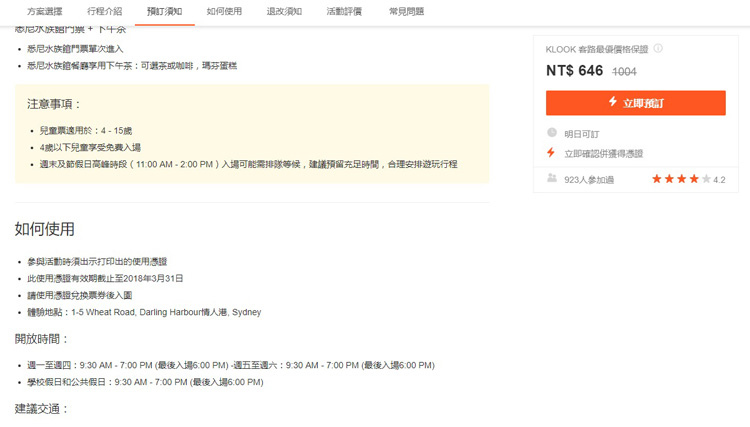This screenshot has width=750, height=427.
Task: Click the voucher validity line 2018年3月31日
Action: coord(105,278)
